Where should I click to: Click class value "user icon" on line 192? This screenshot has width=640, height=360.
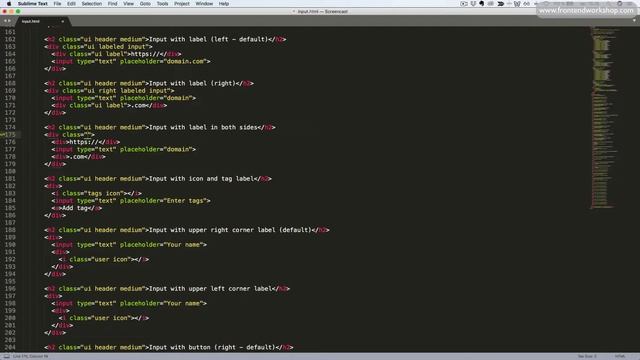tap(111, 260)
